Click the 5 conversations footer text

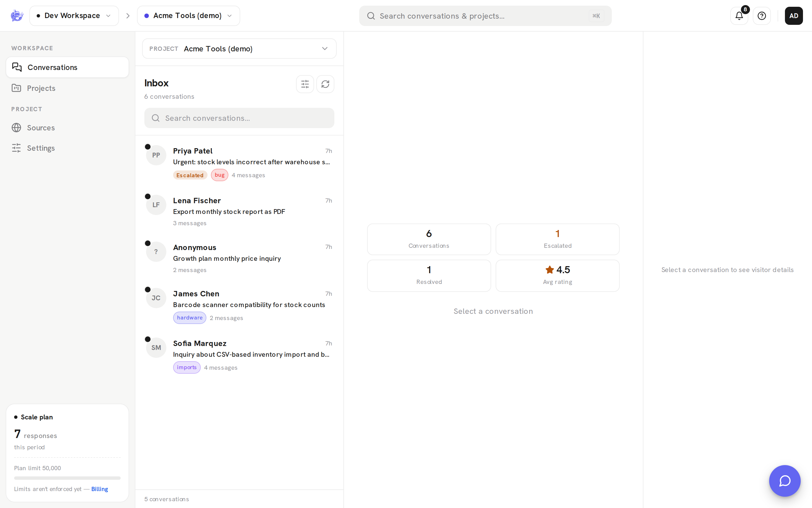pos(166,499)
